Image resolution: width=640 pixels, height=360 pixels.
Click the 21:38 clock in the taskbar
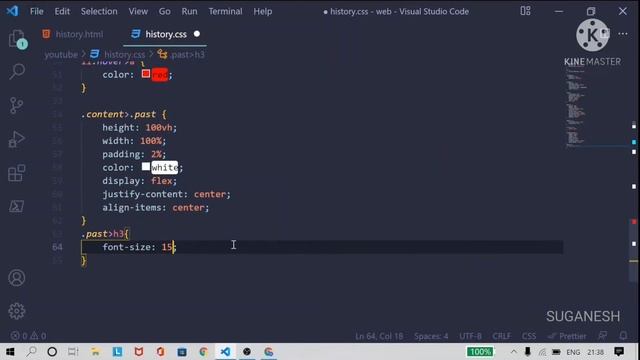click(x=596, y=352)
